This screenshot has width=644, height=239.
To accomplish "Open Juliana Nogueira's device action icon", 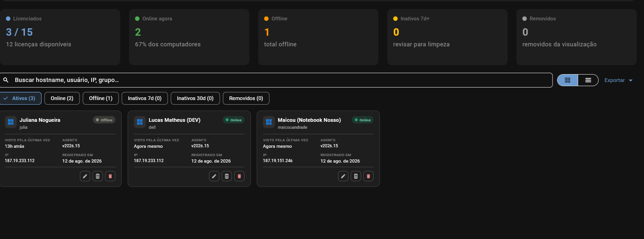I will click(x=98, y=176).
